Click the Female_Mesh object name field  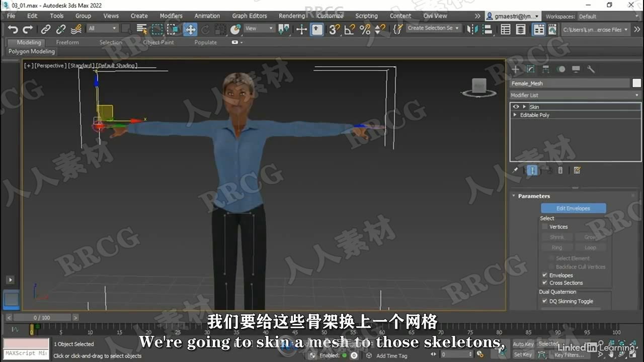(x=570, y=83)
